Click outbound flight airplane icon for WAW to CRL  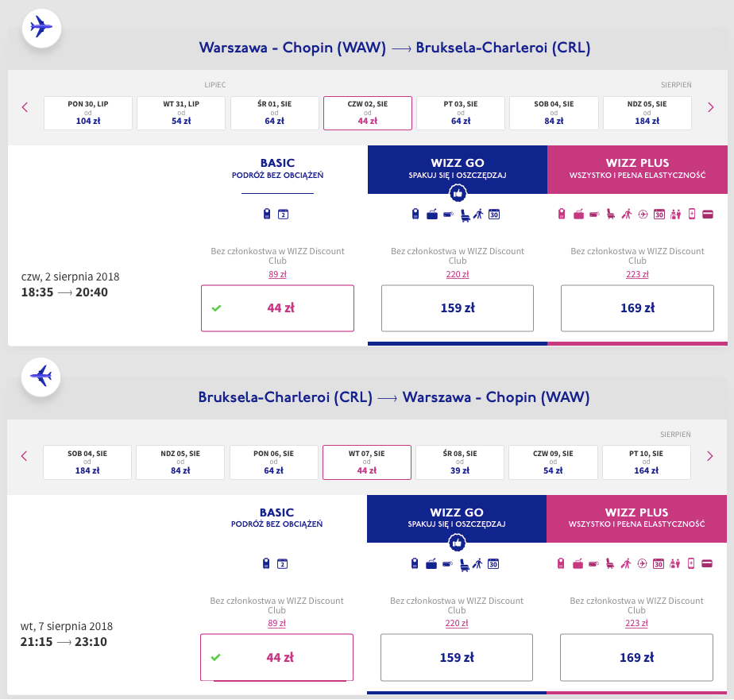click(41, 27)
